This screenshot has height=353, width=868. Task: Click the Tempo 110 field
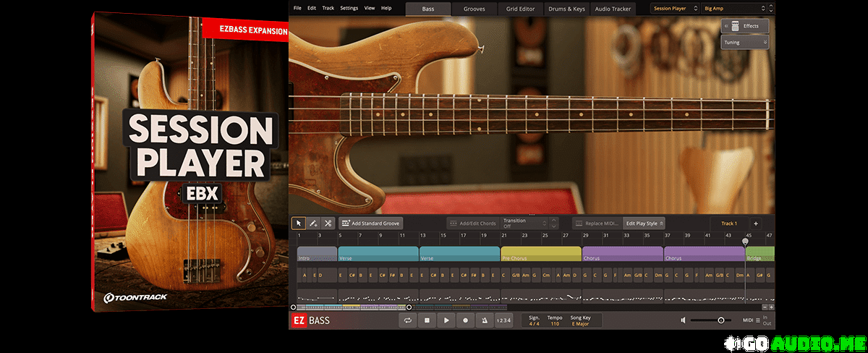tap(555, 320)
